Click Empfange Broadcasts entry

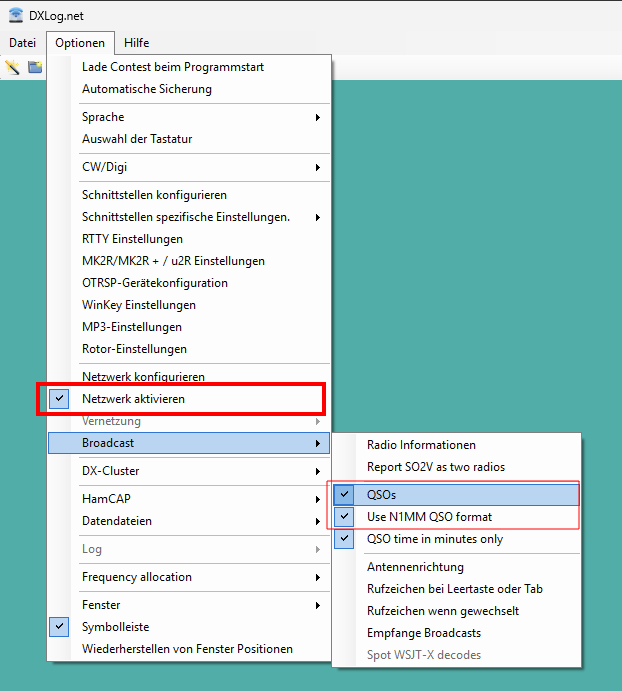tap(423, 633)
